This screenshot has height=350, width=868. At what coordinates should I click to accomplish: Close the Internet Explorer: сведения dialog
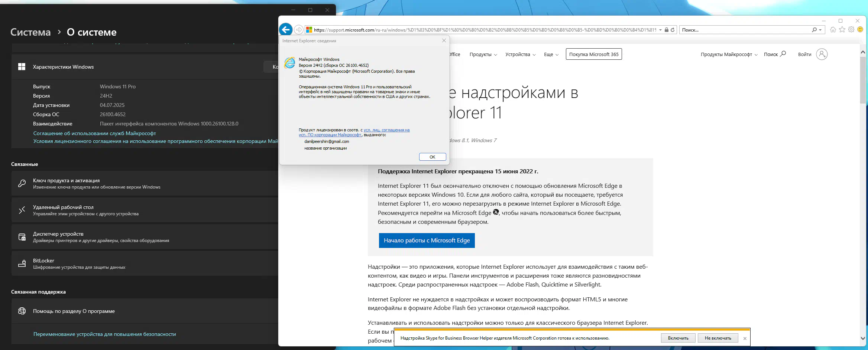click(444, 40)
